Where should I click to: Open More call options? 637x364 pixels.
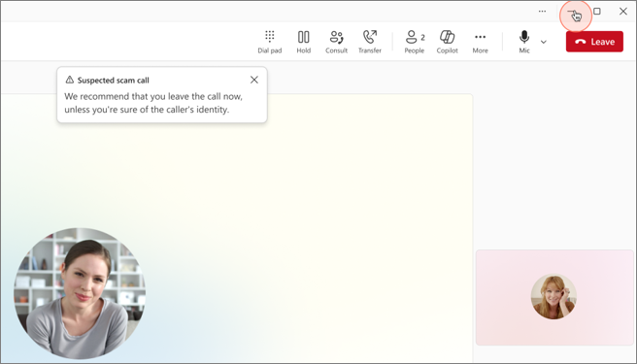(x=481, y=42)
